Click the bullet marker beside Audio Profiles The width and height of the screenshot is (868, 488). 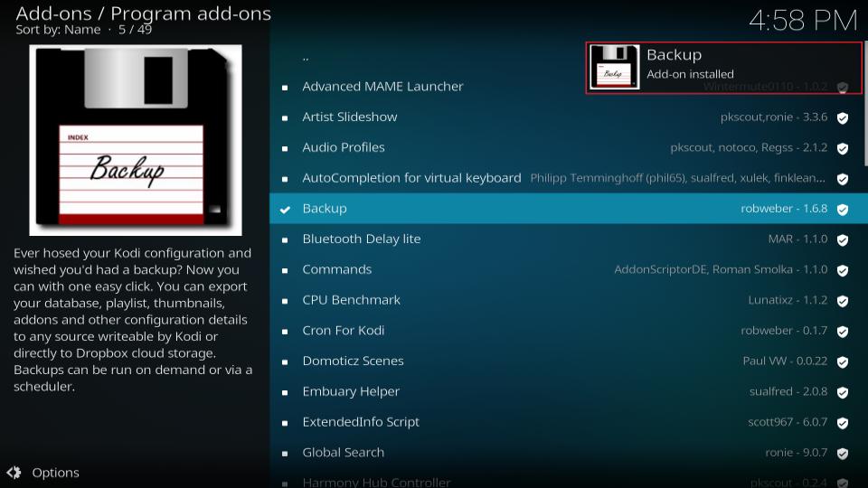(x=285, y=148)
